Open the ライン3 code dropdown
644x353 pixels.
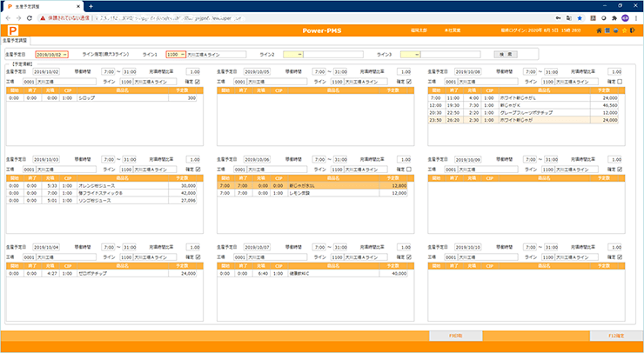point(417,55)
